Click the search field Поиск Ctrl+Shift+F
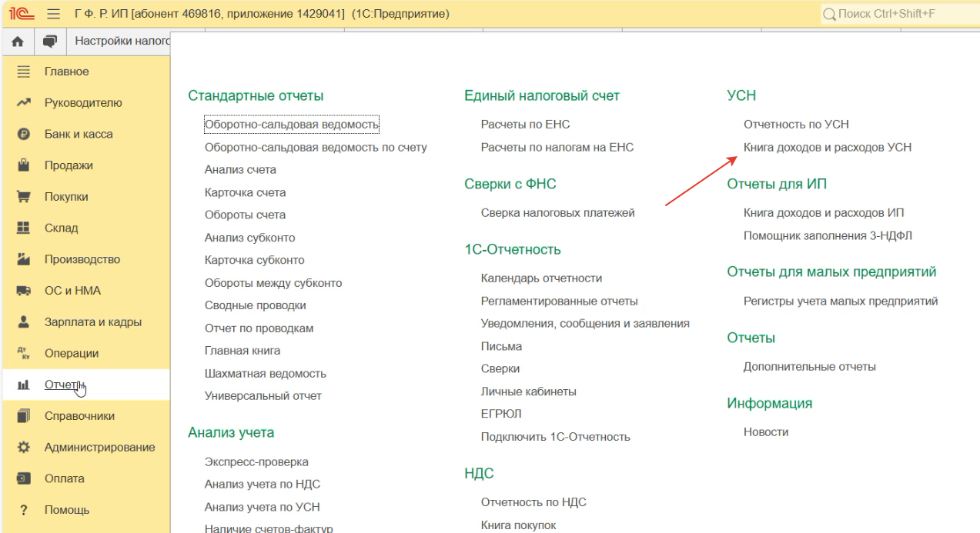This screenshot has width=980, height=533. tap(901, 14)
